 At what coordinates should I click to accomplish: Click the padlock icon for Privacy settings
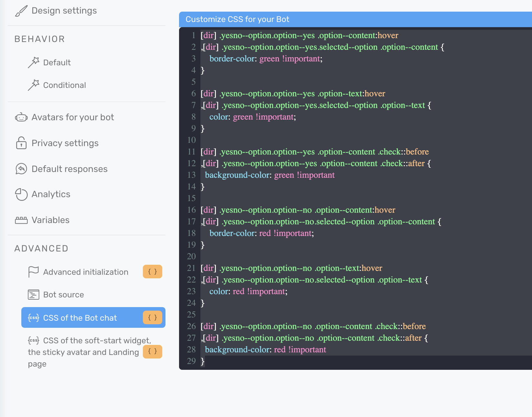click(21, 143)
